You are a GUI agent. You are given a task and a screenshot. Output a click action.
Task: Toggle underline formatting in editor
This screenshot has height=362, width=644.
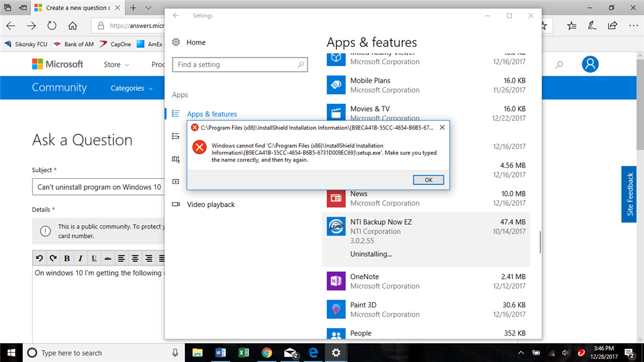tap(94, 258)
